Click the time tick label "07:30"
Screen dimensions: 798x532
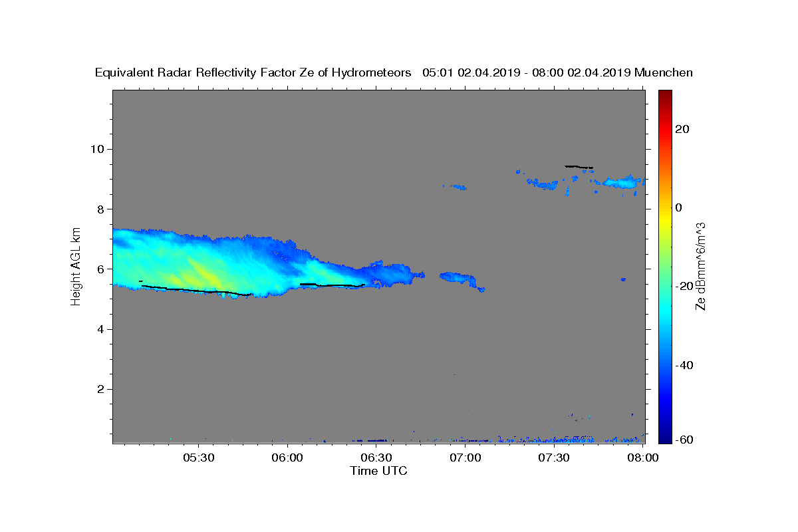[554, 458]
